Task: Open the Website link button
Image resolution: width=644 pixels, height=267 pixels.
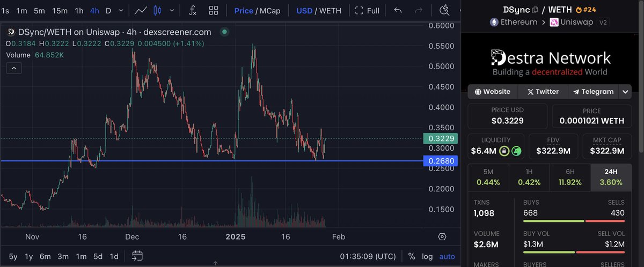Action: 493,92
